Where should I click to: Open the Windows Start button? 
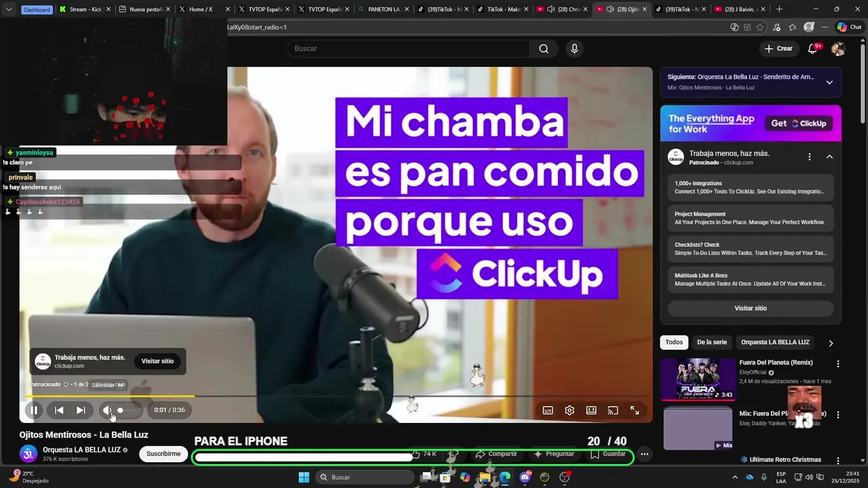[x=304, y=477]
